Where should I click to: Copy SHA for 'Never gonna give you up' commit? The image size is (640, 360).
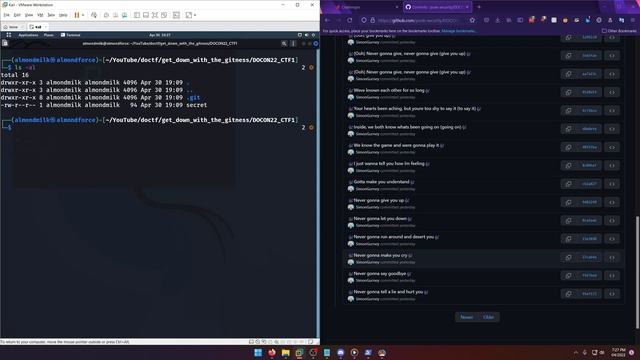[x=569, y=202]
